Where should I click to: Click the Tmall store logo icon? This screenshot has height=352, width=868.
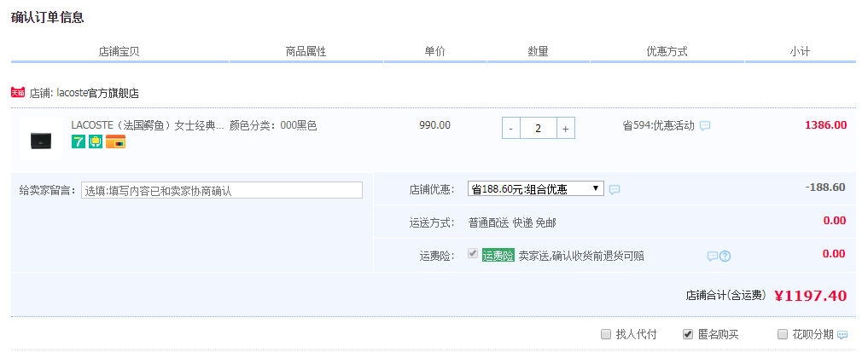click(18, 92)
